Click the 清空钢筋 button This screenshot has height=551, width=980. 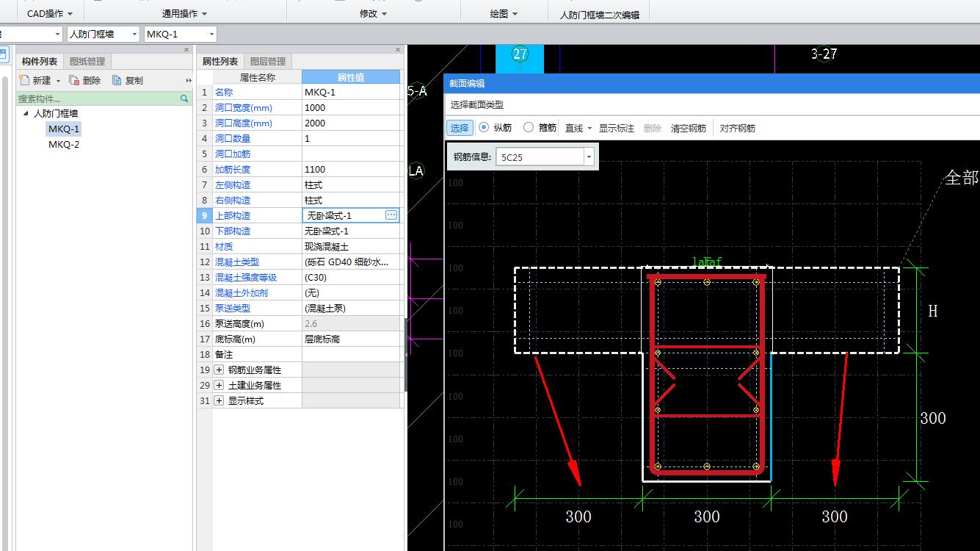click(x=689, y=128)
